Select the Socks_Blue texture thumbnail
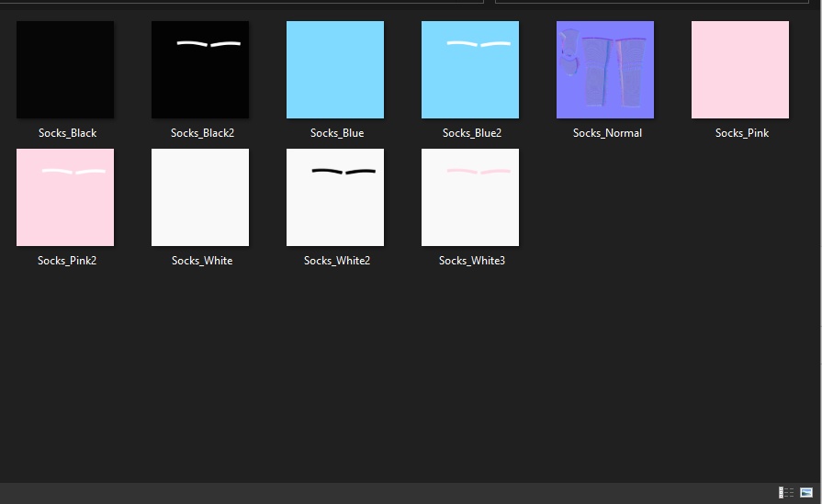The height and width of the screenshot is (504, 822). tap(335, 70)
